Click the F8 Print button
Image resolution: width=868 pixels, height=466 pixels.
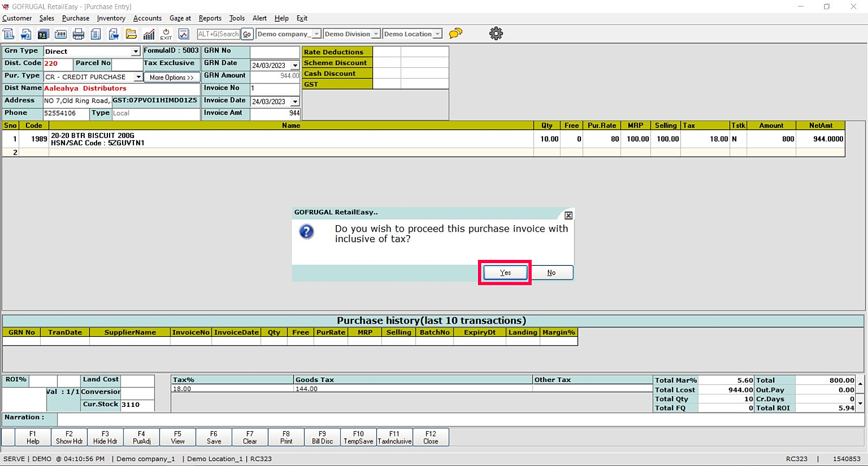click(286, 437)
